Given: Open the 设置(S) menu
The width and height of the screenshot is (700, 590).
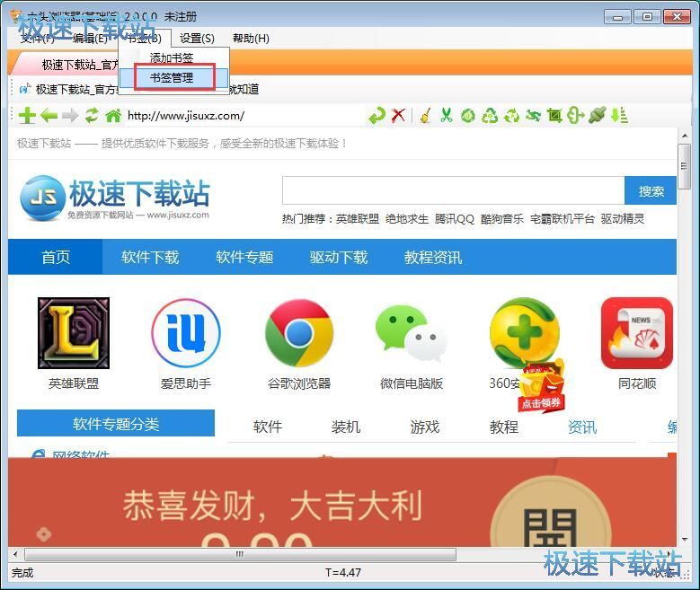Looking at the screenshot, I should tap(197, 39).
